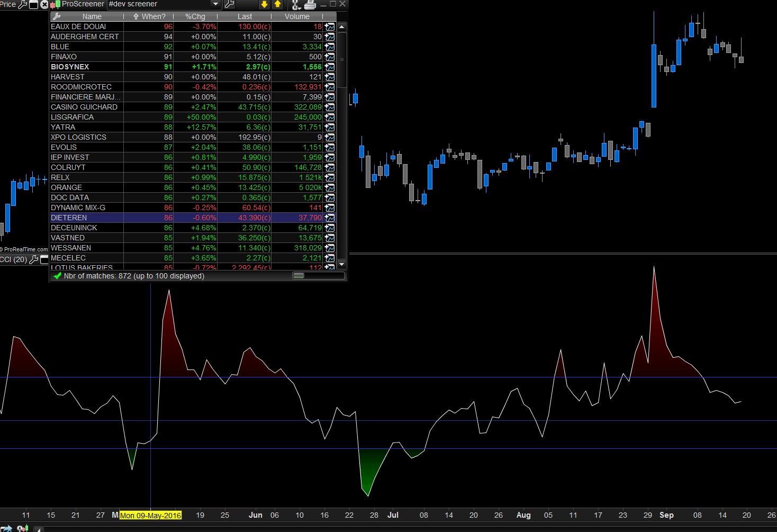
Task: Select the IEP INVEST row
Action: coord(193,157)
